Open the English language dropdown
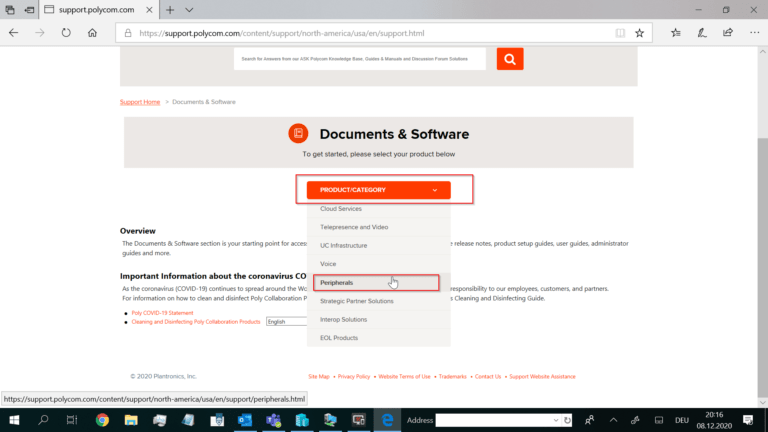Image resolution: width=768 pixels, height=432 pixels. click(287, 322)
